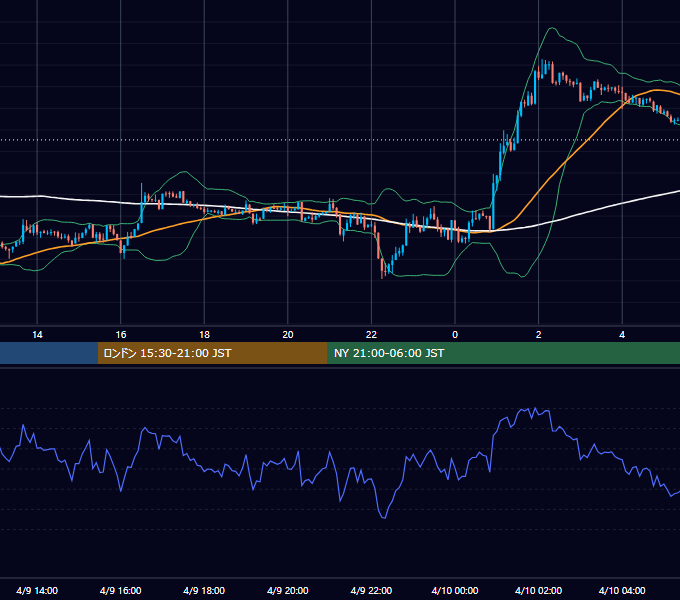Click the 2 hour label on price chart axis
The width and height of the screenshot is (680, 600).
click(539, 335)
